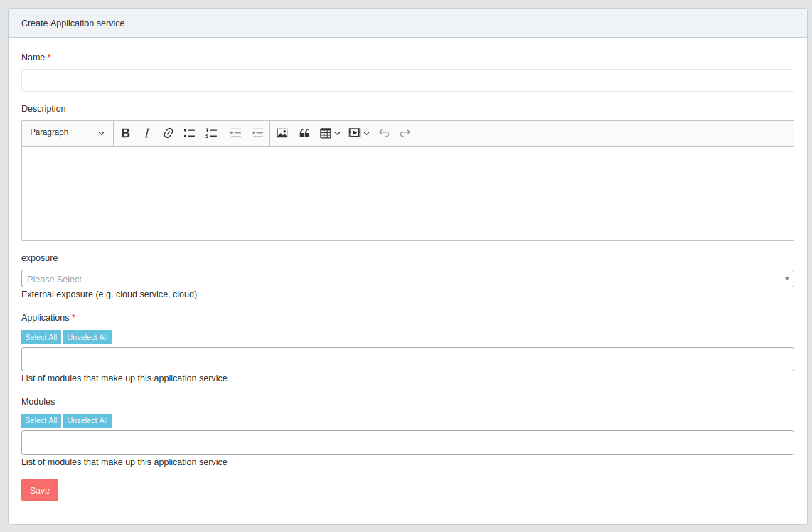Increase indent in the description editor
This screenshot has height=532, width=812.
tap(236, 133)
